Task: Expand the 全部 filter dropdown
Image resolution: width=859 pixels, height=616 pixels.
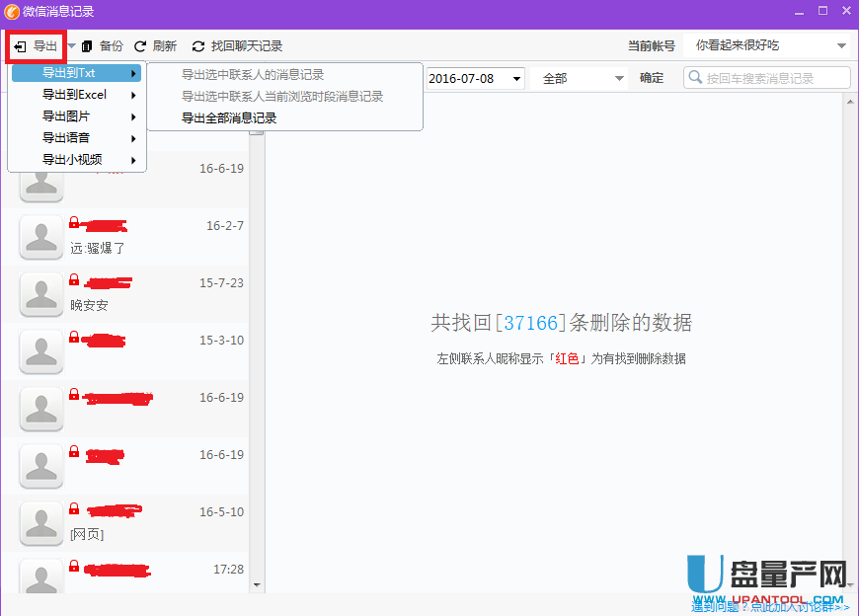Action: 619,78
